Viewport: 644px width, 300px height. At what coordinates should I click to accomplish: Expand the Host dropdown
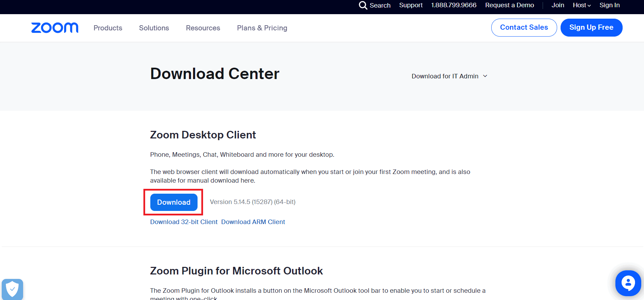[582, 5]
